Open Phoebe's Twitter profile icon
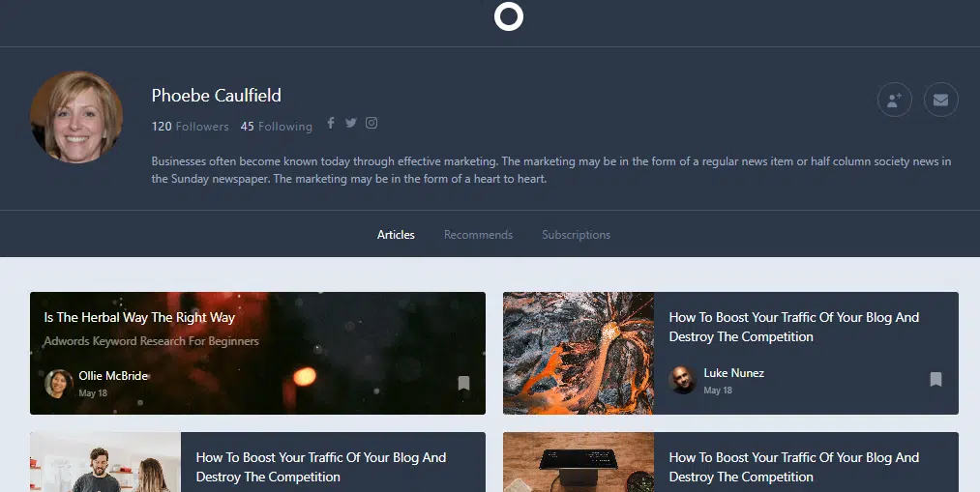Screen dimensions: 980x492 351,123
